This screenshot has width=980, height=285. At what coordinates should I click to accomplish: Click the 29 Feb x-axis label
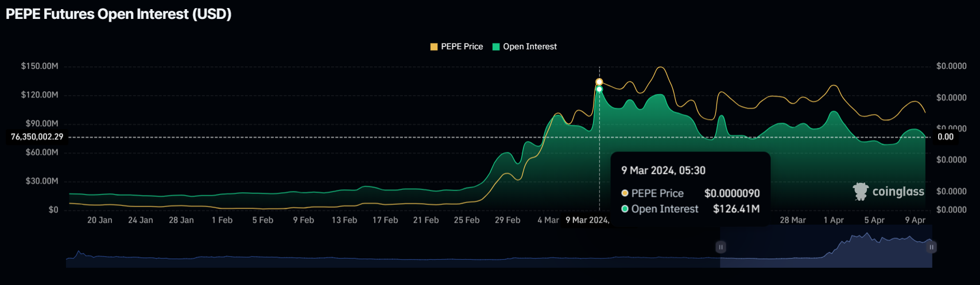(508, 220)
